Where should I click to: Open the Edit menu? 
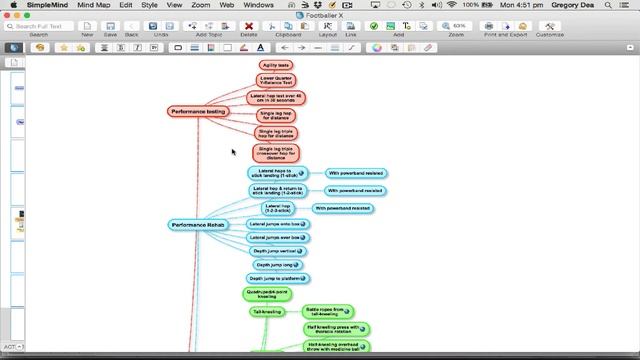(x=126, y=5)
